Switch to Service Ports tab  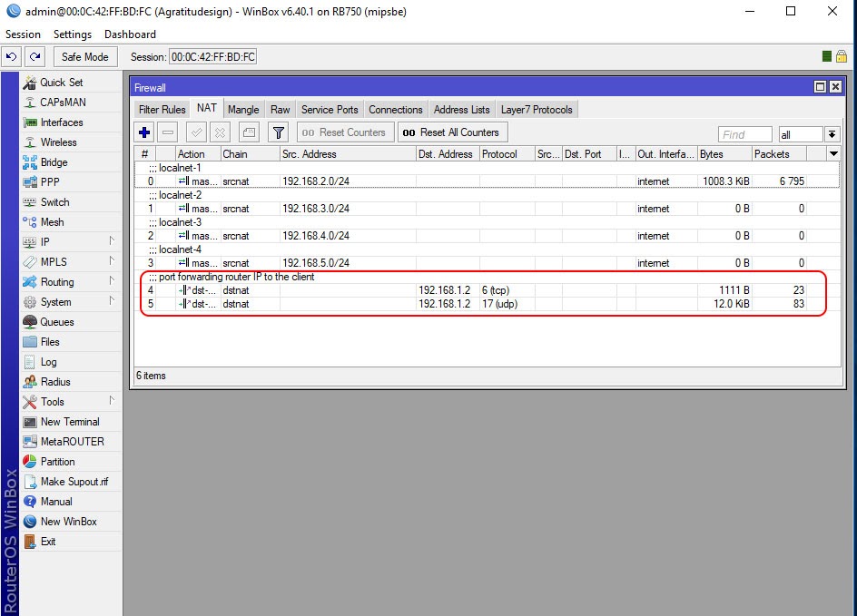click(x=330, y=110)
